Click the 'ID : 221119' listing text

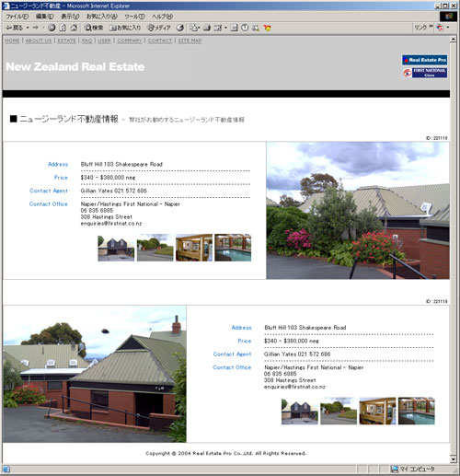click(x=437, y=301)
